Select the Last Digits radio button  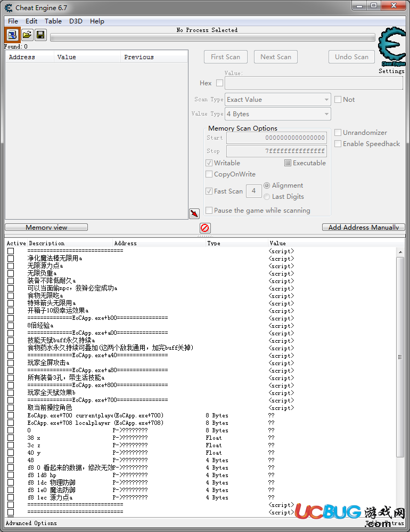click(x=267, y=197)
